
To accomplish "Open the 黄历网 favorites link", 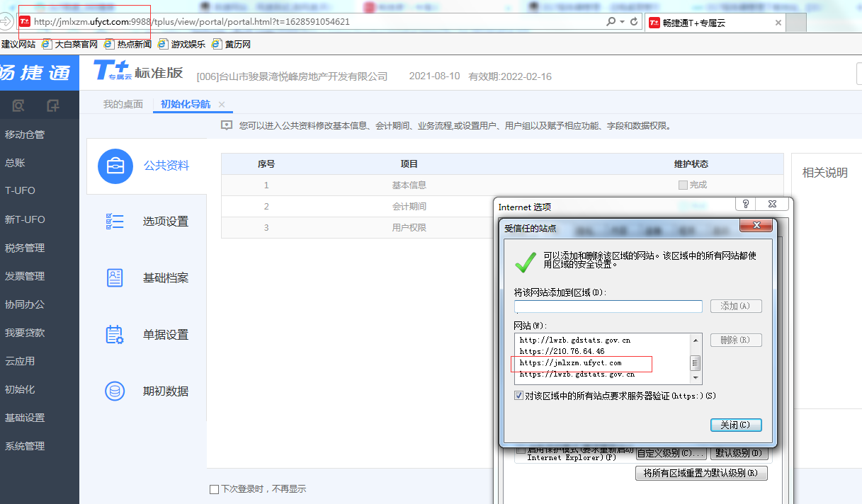I will click(x=232, y=44).
